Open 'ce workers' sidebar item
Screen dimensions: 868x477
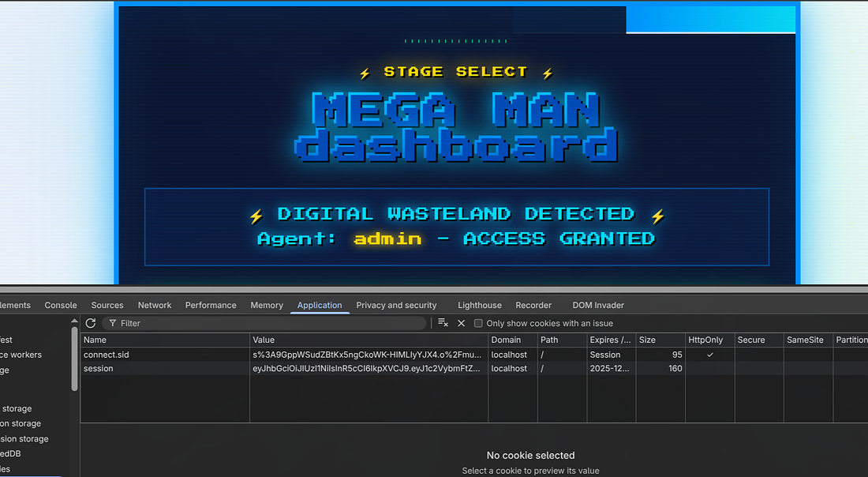point(21,355)
